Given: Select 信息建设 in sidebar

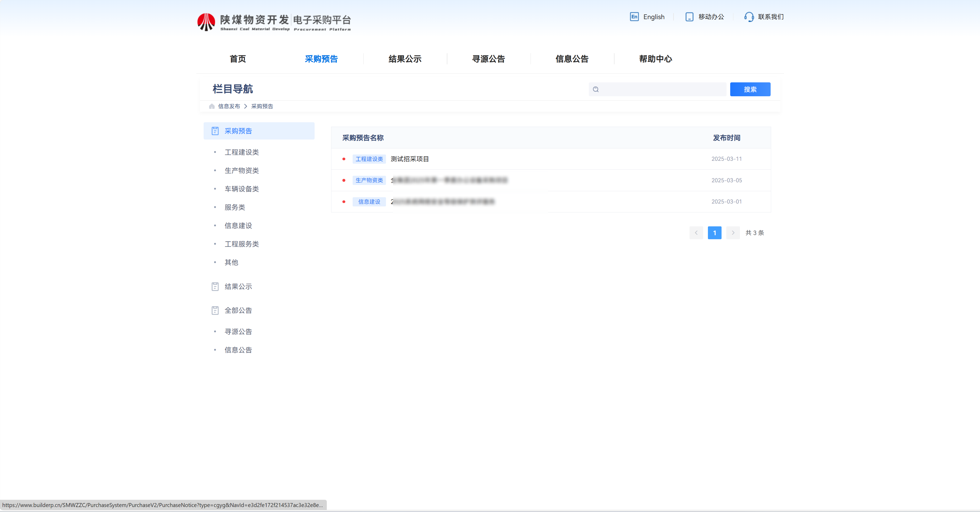Looking at the screenshot, I should point(238,226).
